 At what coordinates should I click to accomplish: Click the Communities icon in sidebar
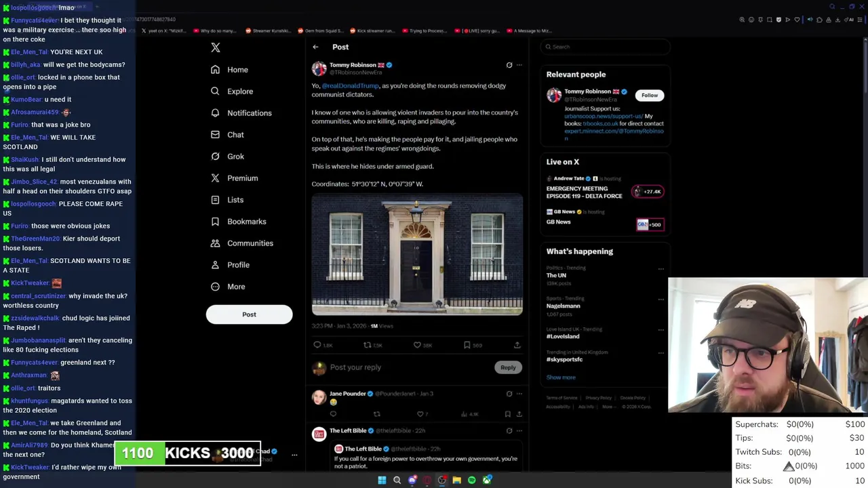point(215,243)
